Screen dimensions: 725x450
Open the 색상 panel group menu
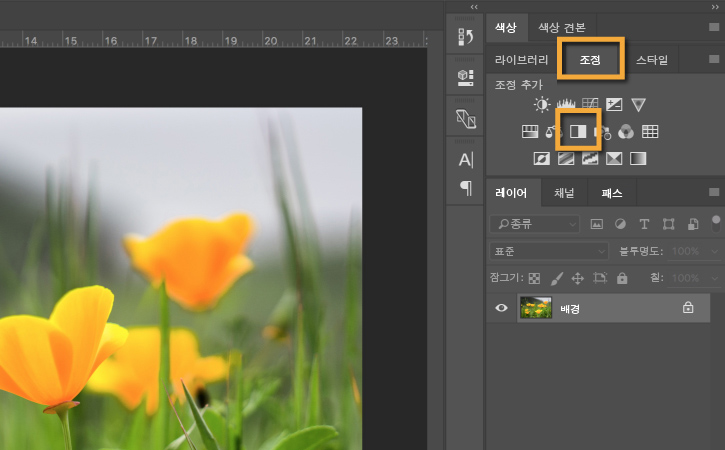pos(714,27)
